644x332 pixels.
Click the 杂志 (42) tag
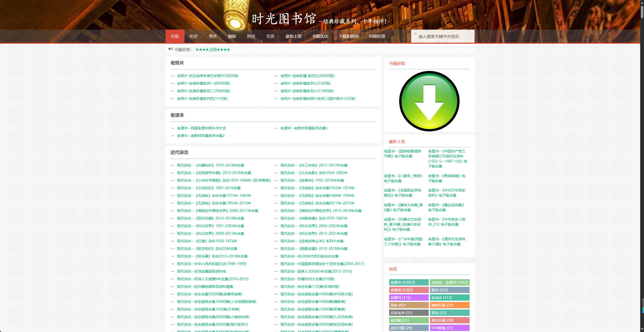(x=409, y=305)
